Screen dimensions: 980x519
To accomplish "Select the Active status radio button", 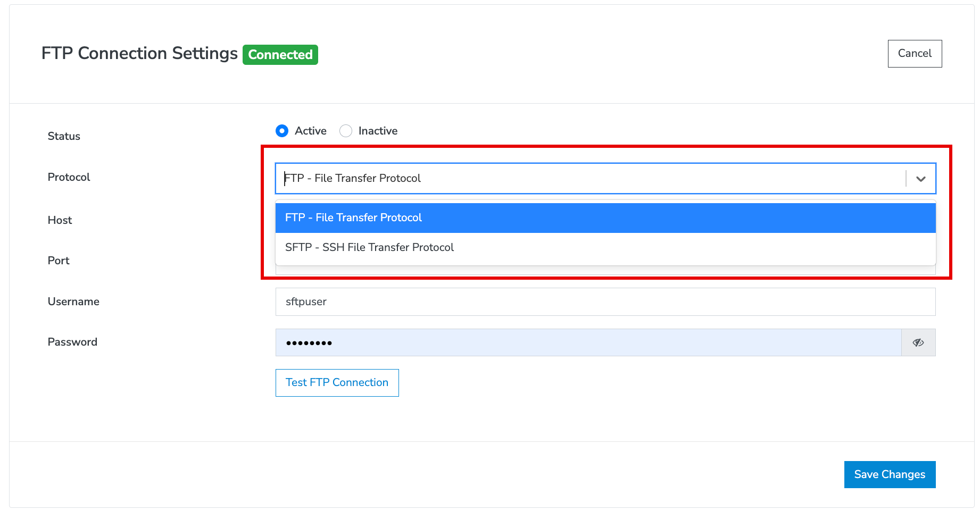I will click(282, 131).
